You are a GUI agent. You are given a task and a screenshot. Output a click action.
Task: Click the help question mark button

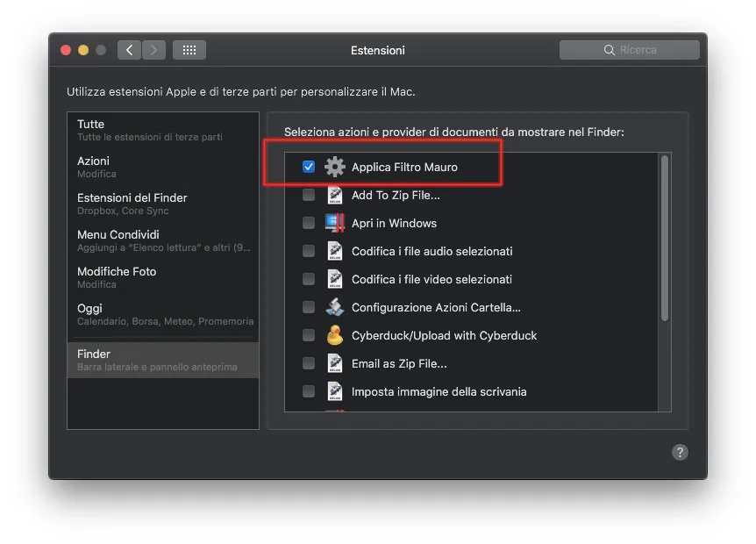[680, 452]
